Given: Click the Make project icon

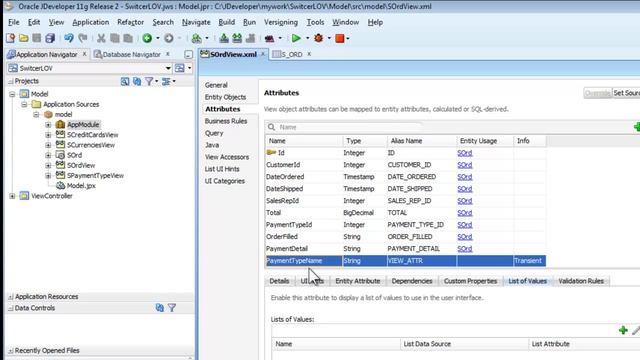Looking at the screenshot, I should tap(224, 38).
